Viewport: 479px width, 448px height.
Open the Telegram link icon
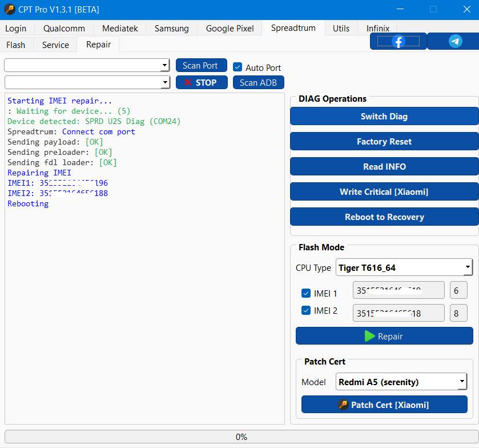pos(455,41)
